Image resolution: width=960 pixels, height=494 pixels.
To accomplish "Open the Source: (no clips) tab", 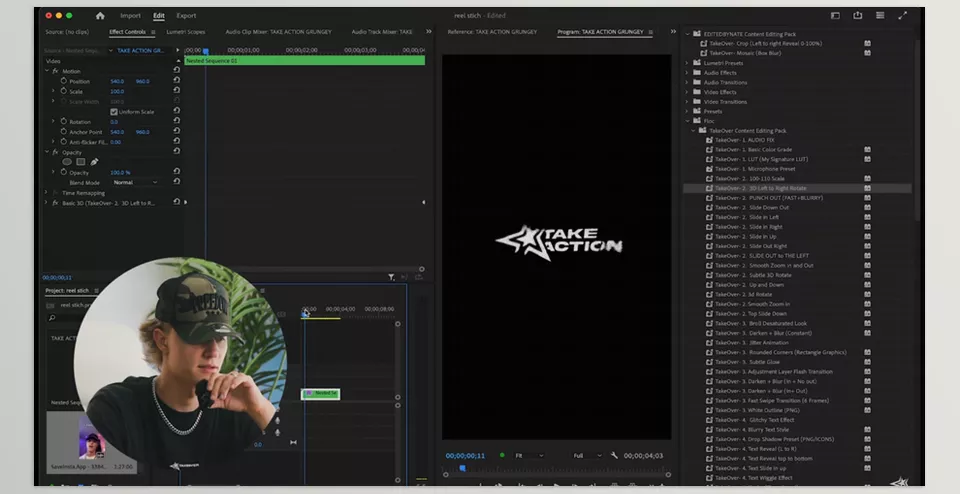I will 67,32.
